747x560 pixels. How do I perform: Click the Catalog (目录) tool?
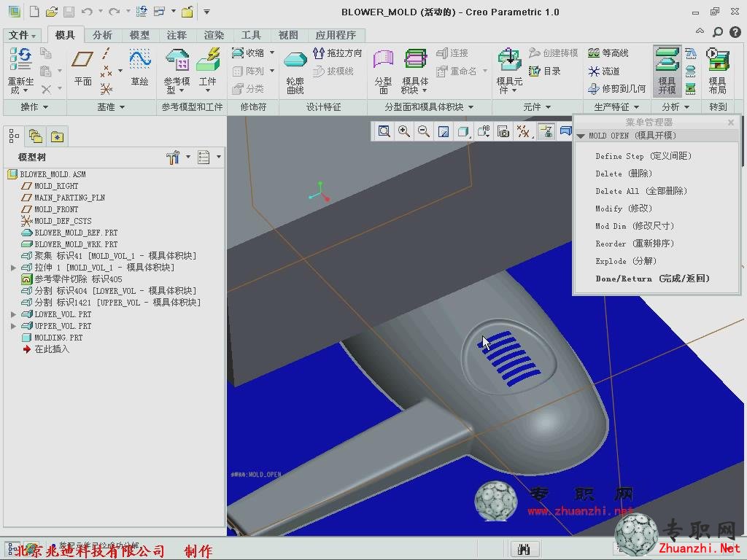(x=544, y=71)
